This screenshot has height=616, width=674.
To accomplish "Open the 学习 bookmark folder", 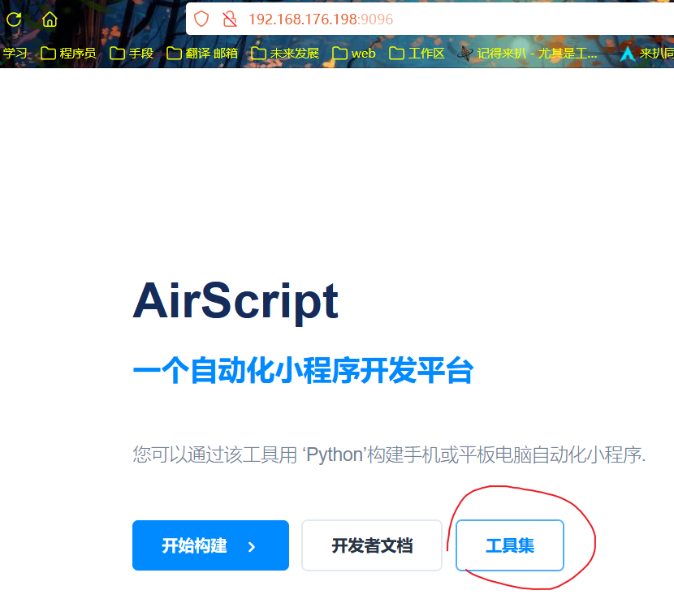I will tap(14, 54).
